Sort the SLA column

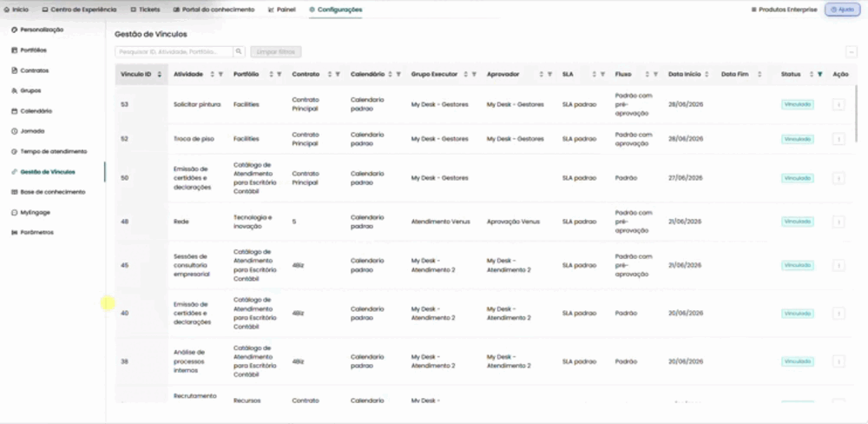[595, 74]
